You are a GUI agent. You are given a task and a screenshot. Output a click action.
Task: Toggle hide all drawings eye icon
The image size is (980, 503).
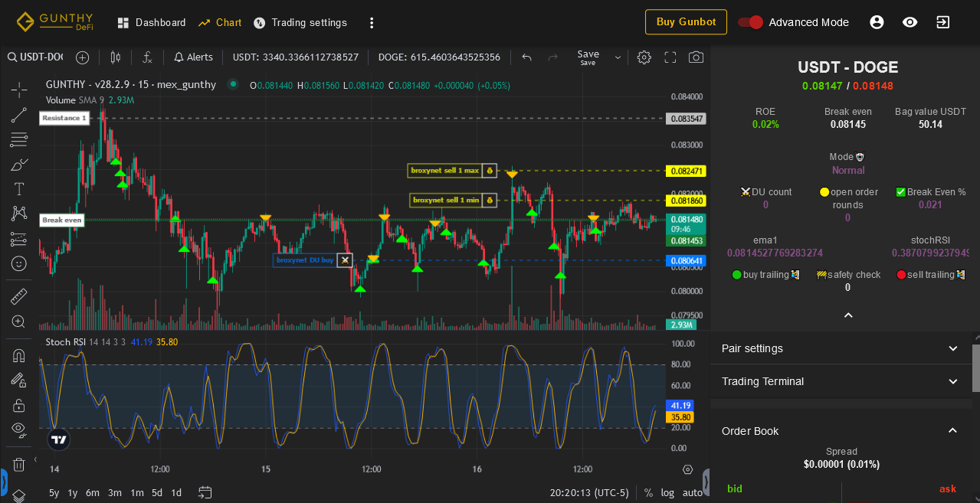pos(19,430)
